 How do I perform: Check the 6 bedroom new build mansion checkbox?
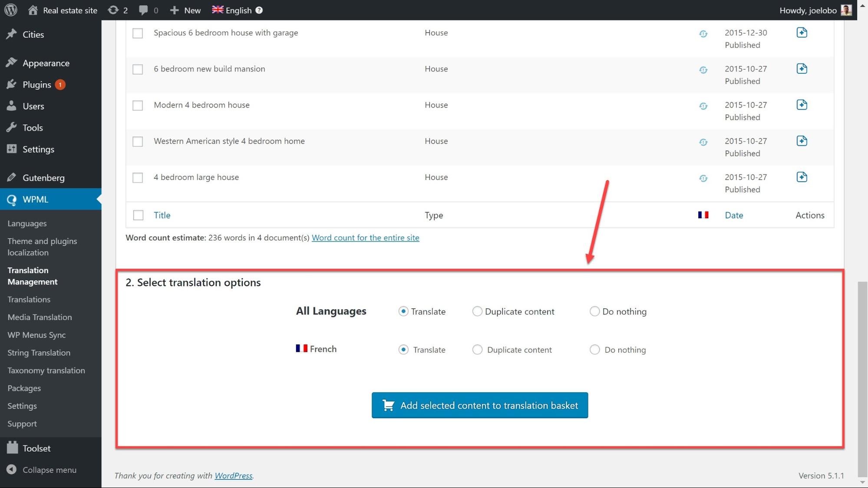138,69
